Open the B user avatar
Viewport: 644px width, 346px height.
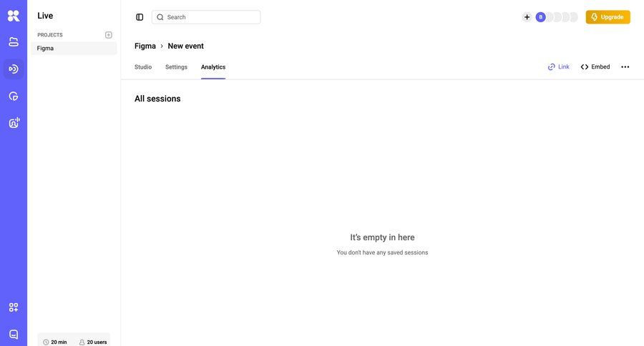pos(540,17)
